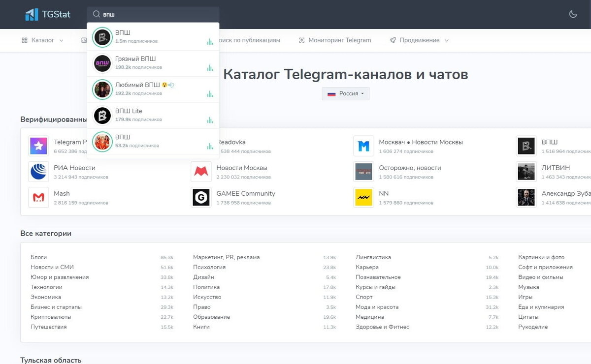Open NN channel logo
591x364 pixels.
point(363,197)
